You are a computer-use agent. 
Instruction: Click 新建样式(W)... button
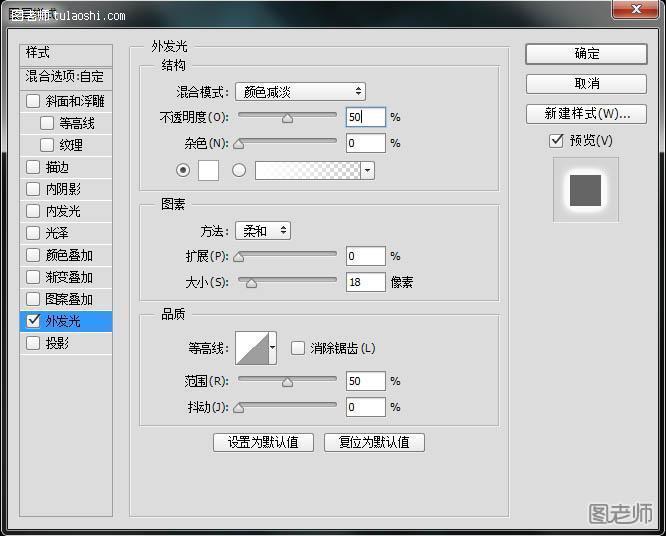pos(586,114)
